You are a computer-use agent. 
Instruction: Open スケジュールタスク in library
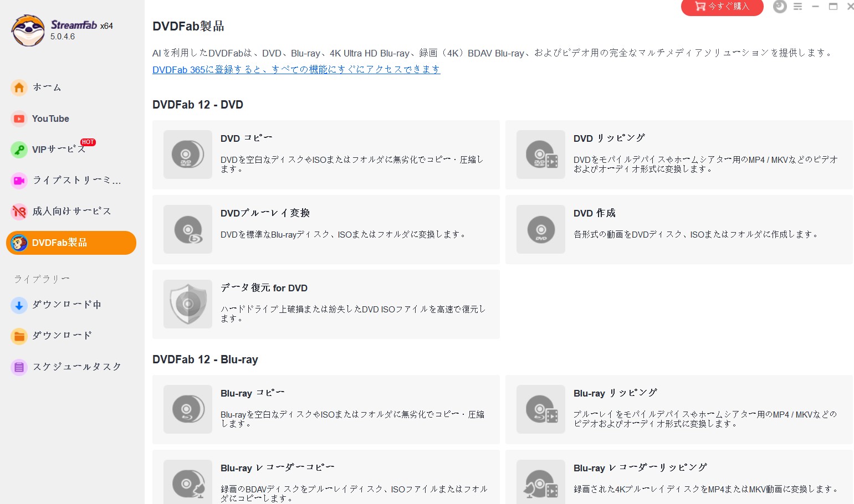[x=76, y=367]
